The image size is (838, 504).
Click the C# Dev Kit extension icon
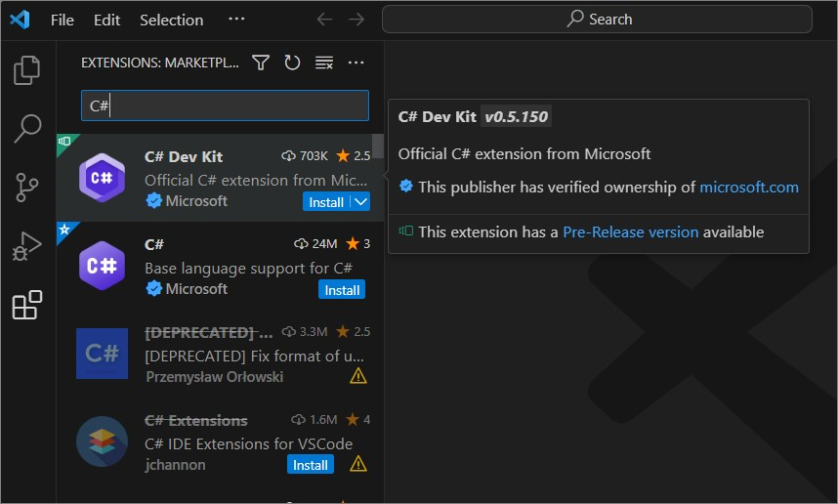click(x=103, y=178)
